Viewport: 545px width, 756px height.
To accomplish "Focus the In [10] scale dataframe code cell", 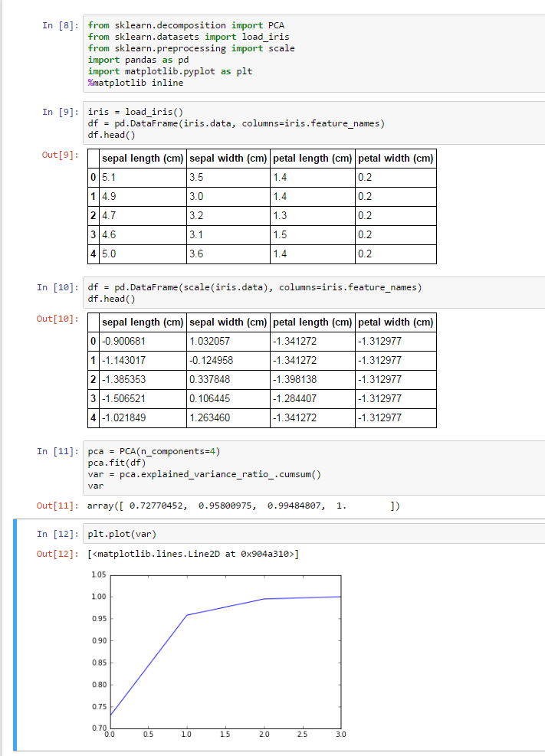I will click(x=314, y=293).
